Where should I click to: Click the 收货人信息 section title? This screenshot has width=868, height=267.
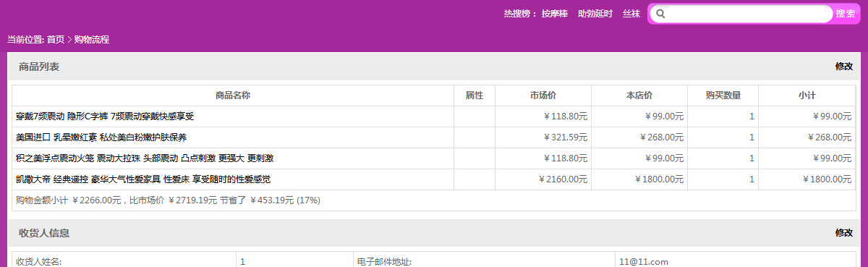(x=44, y=233)
